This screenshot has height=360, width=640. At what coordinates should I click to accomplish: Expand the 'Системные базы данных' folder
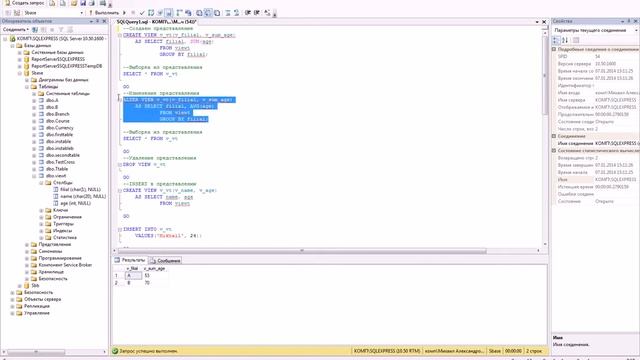click(20, 53)
